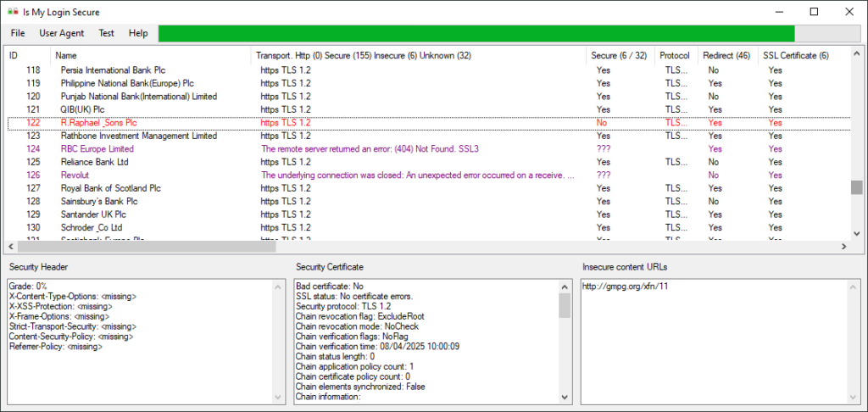Click the Chain elements synchronized: False line
The width and height of the screenshot is (868, 412).
[x=360, y=386]
